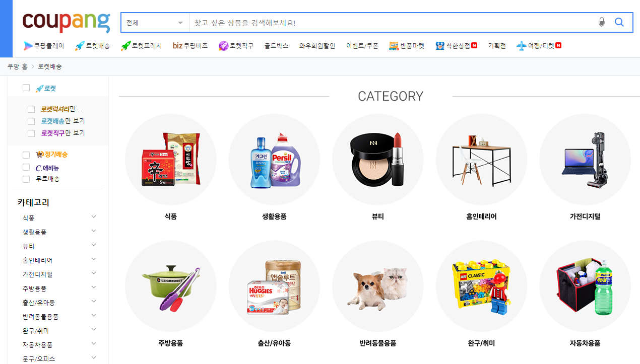Check the 로켓배송만 보기 checkbox
This screenshot has width=640, height=364.
[31, 121]
